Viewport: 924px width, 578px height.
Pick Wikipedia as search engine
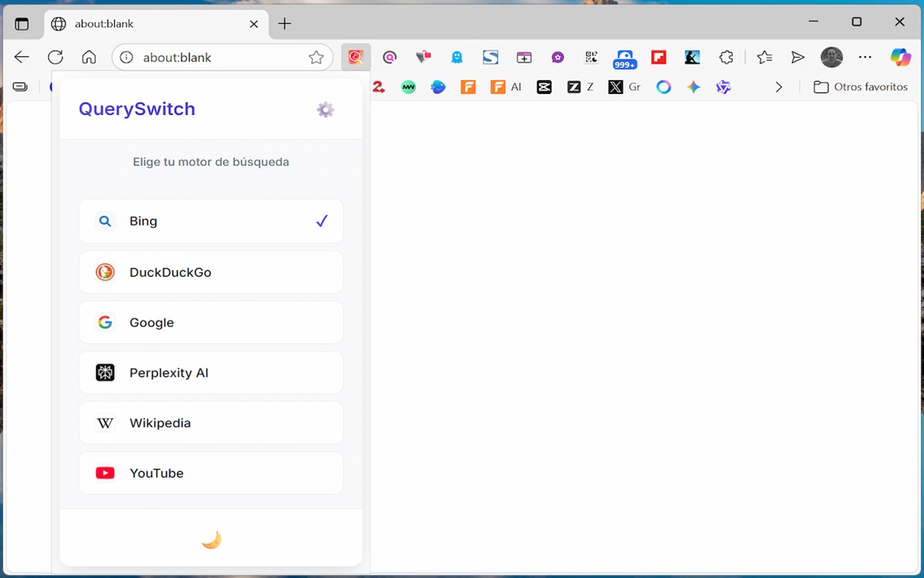click(211, 422)
